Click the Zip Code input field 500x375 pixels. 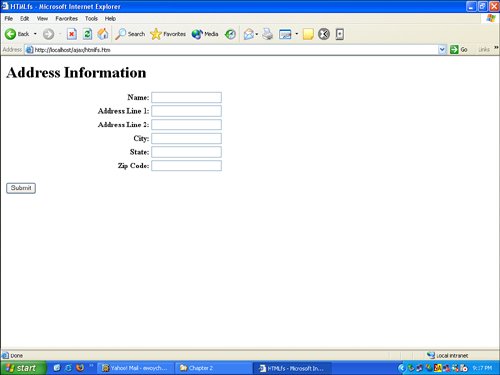click(186, 166)
